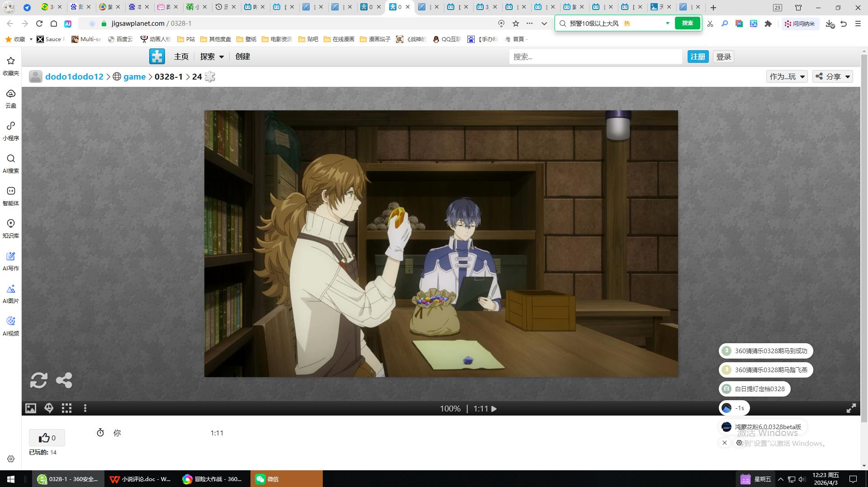The image size is (868, 487).
Task: Click the puzzle restart refresh icon
Action: (38, 380)
